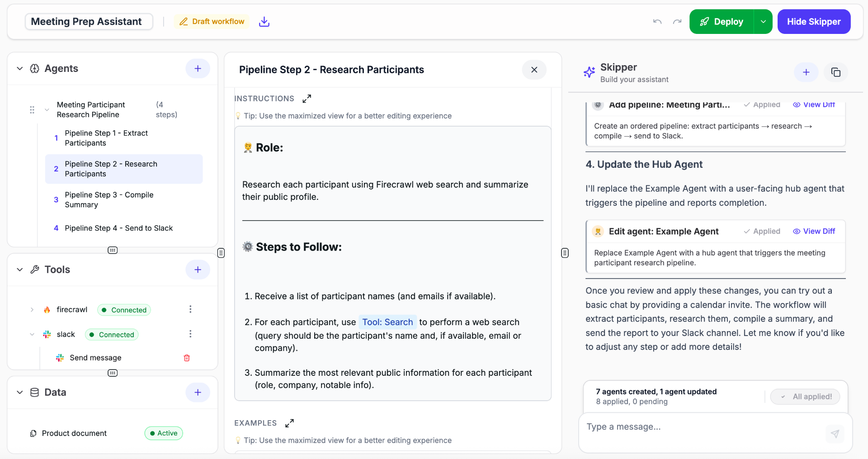Redo the last change

click(677, 21)
